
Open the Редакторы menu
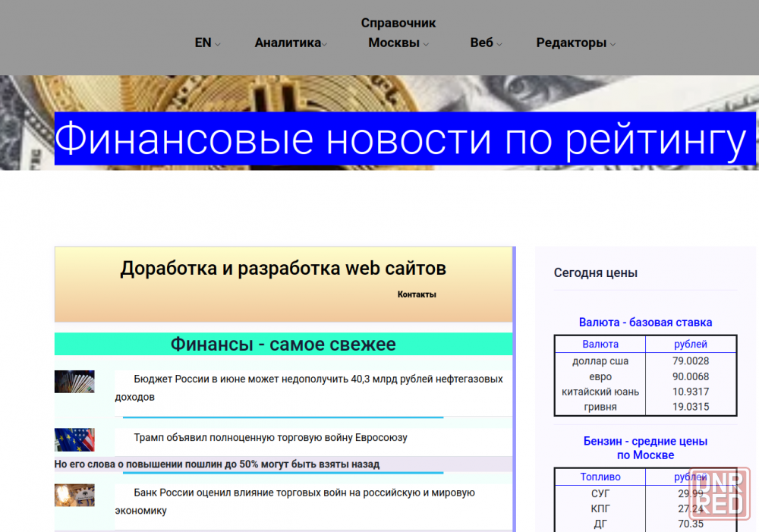click(x=575, y=42)
